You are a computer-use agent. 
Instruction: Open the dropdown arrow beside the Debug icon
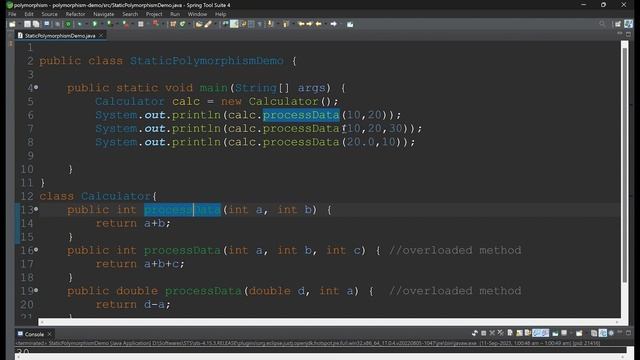point(86,24)
